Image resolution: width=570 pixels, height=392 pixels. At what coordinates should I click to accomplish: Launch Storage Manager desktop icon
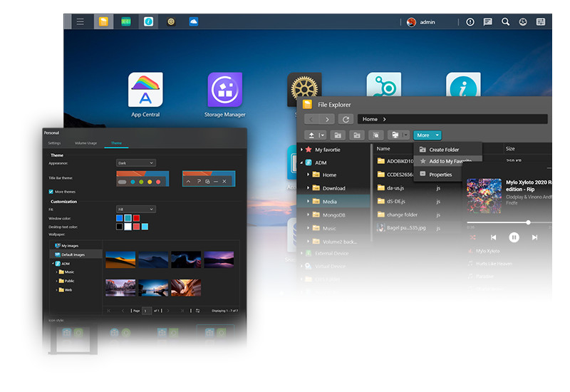224,91
